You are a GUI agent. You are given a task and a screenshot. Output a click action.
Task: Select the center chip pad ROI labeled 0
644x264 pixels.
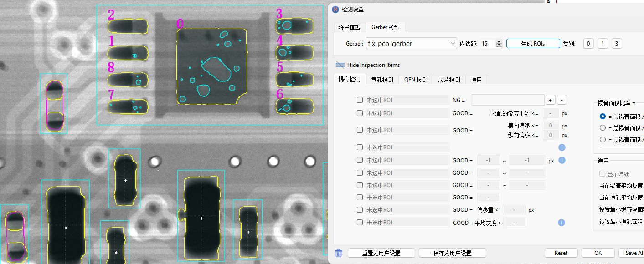(x=211, y=66)
